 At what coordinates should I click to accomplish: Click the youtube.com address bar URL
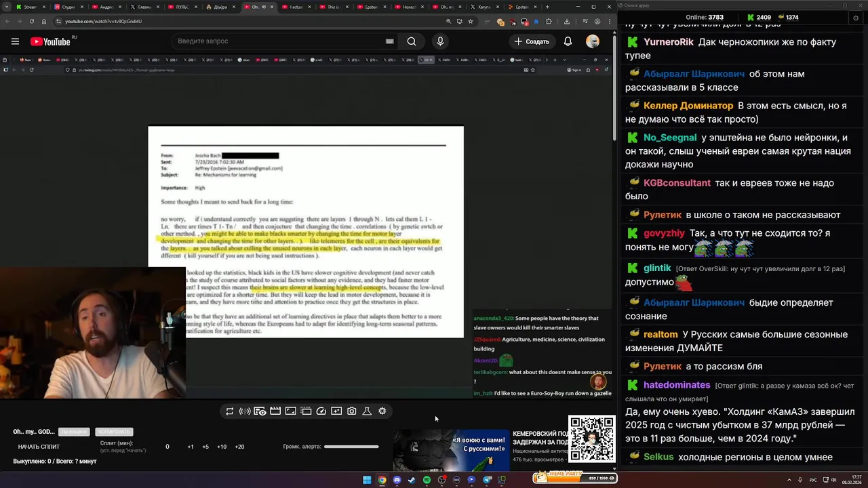(x=103, y=21)
